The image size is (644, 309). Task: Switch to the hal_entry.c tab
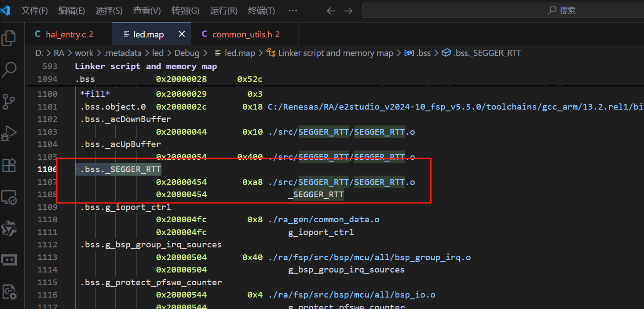click(x=68, y=34)
